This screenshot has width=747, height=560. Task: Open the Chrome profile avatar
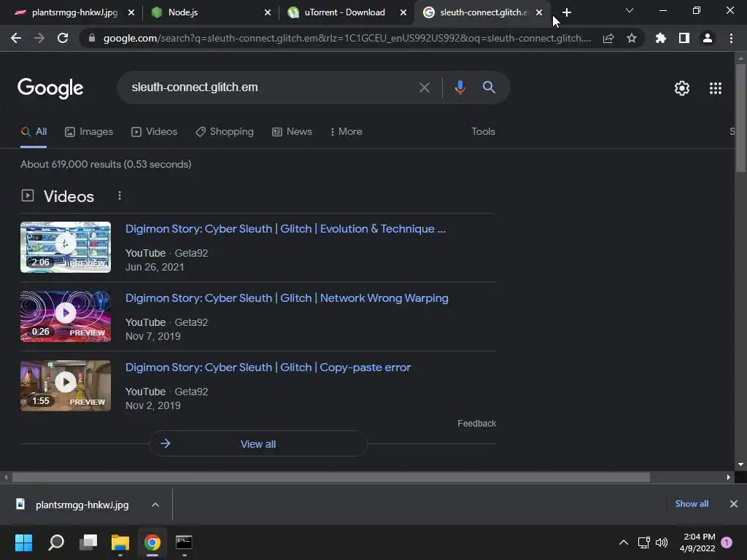pyautogui.click(x=708, y=38)
